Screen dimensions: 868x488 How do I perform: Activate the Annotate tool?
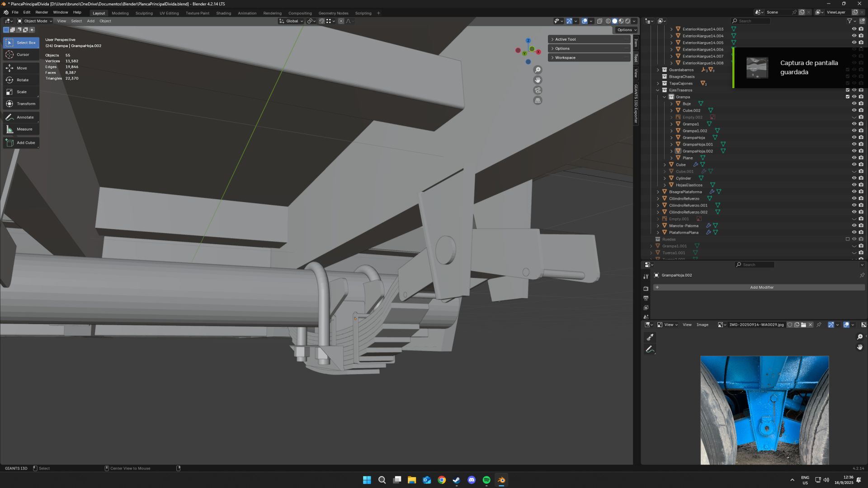pyautogui.click(x=21, y=117)
